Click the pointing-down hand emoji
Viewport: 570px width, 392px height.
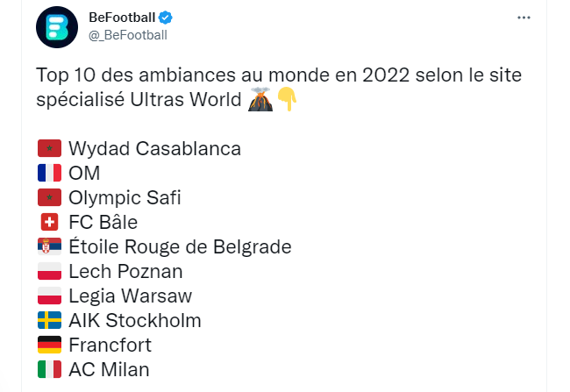[287, 100]
